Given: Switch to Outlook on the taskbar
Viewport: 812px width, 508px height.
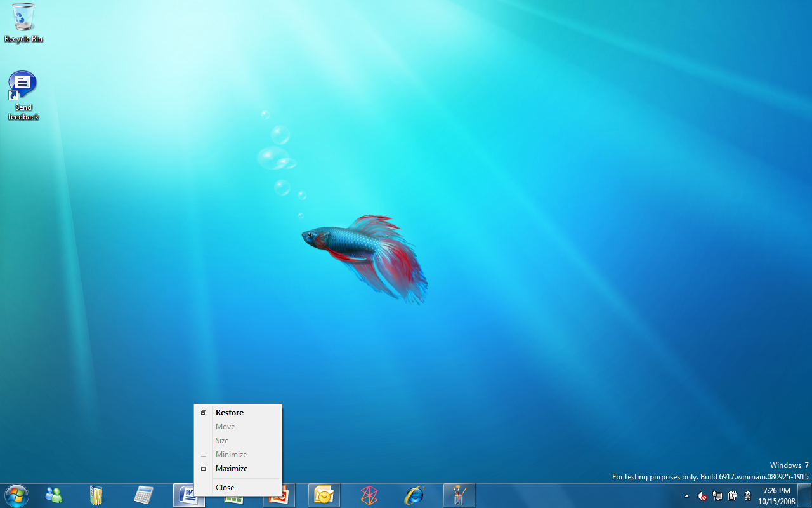Looking at the screenshot, I should point(324,495).
